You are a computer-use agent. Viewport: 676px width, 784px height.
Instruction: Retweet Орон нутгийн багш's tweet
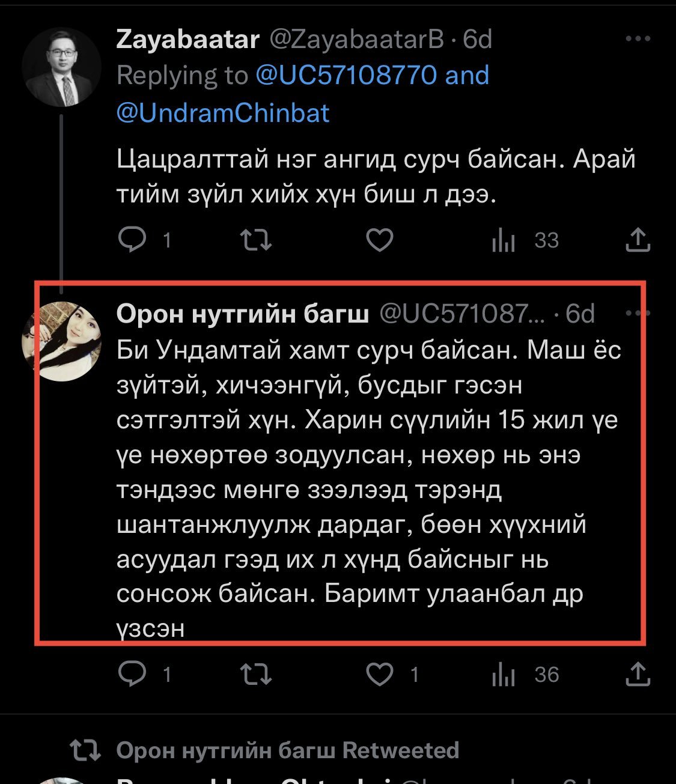pos(256,675)
